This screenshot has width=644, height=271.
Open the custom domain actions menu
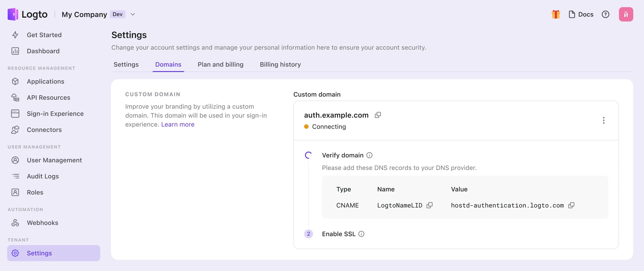pos(604,120)
